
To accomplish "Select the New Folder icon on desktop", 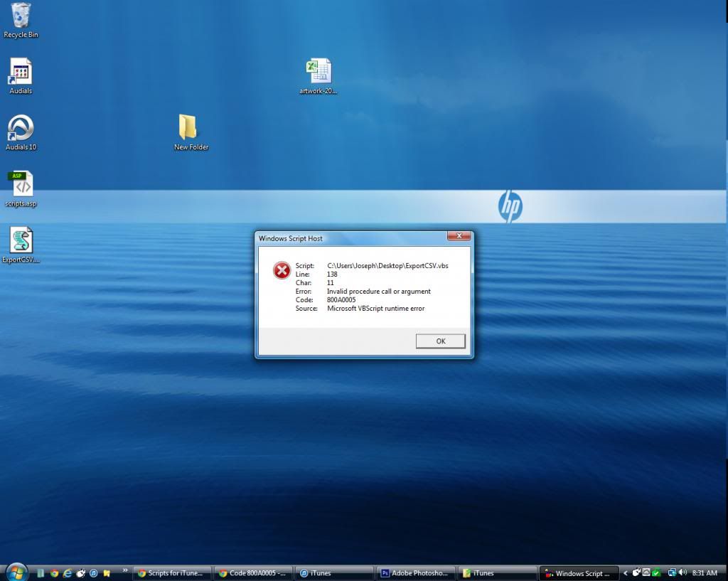I will tap(188, 129).
